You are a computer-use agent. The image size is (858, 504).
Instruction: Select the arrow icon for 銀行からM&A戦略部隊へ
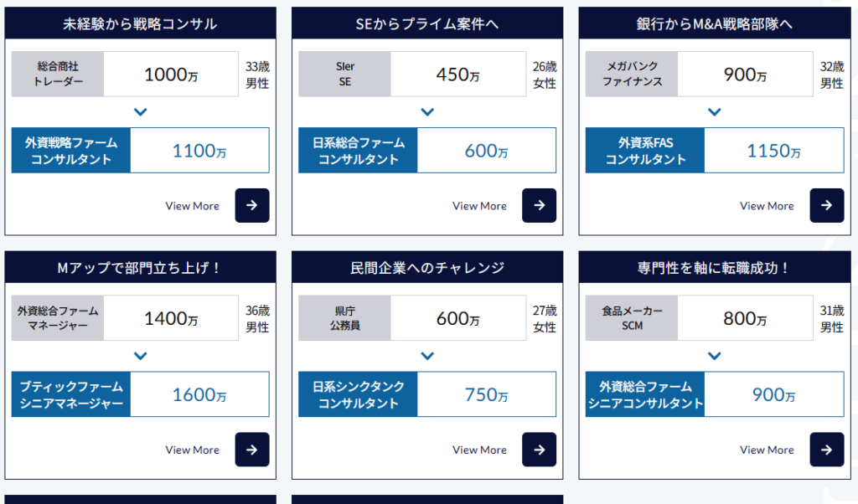pyautogui.click(x=826, y=205)
